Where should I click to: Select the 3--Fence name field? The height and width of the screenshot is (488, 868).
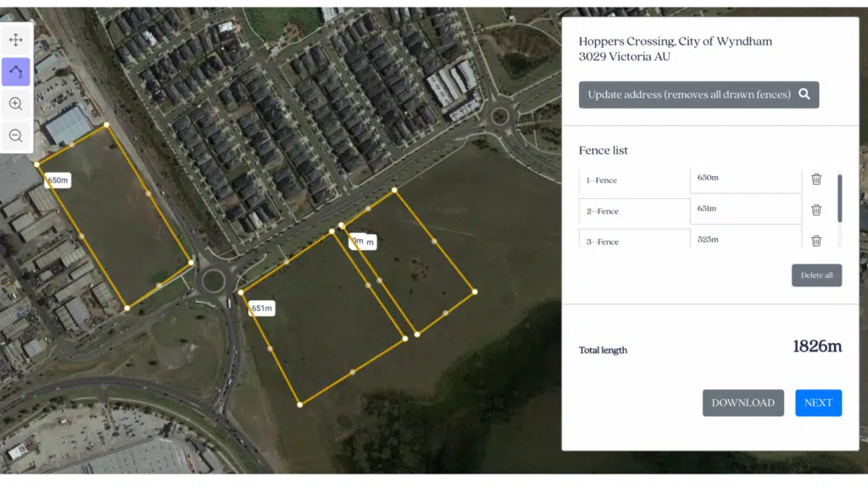tap(634, 241)
